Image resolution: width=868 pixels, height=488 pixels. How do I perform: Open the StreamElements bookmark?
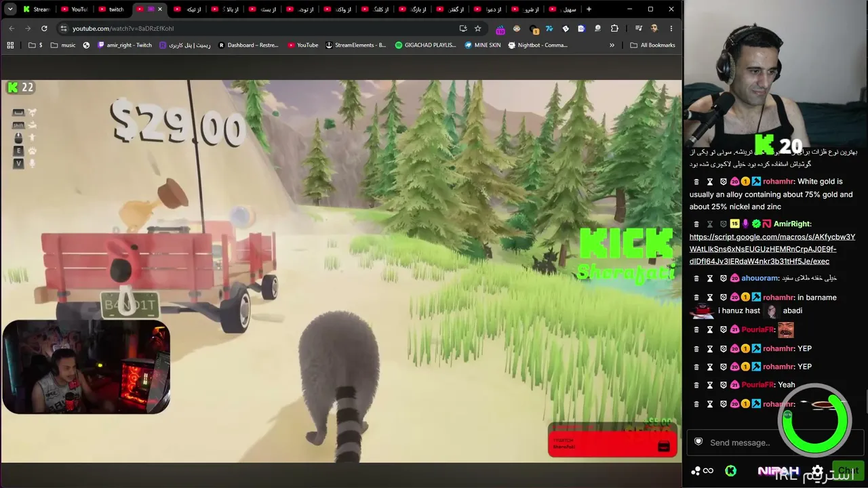[355, 45]
